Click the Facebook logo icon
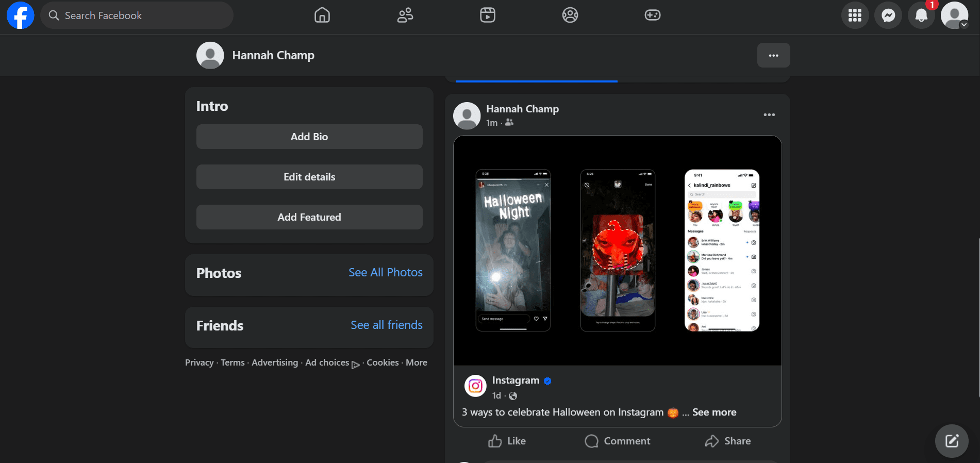 pos(21,15)
